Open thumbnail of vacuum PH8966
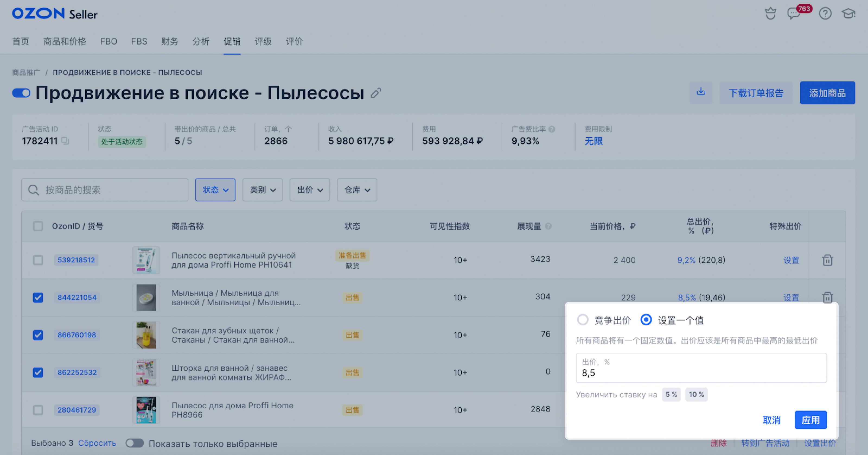Image resolution: width=868 pixels, height=455 pixels. pyautogui.click(x=146, y=410)
